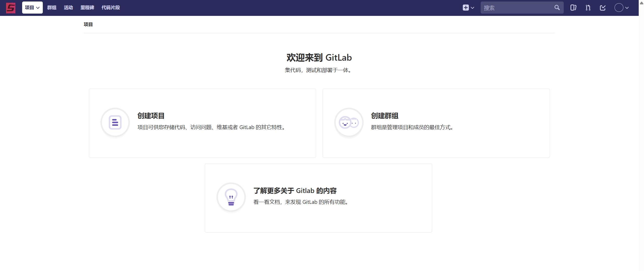Open the issues icon in navbar

(573, 8)
